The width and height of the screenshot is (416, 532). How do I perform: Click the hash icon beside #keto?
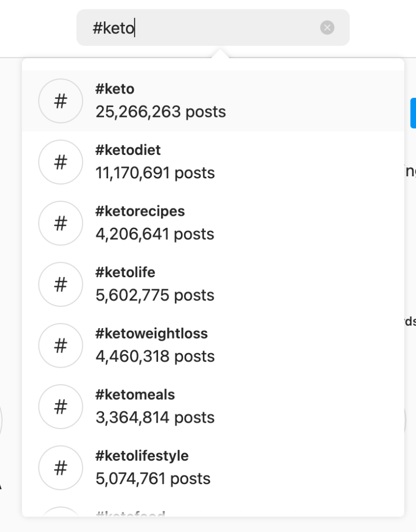tap(60, 101)
